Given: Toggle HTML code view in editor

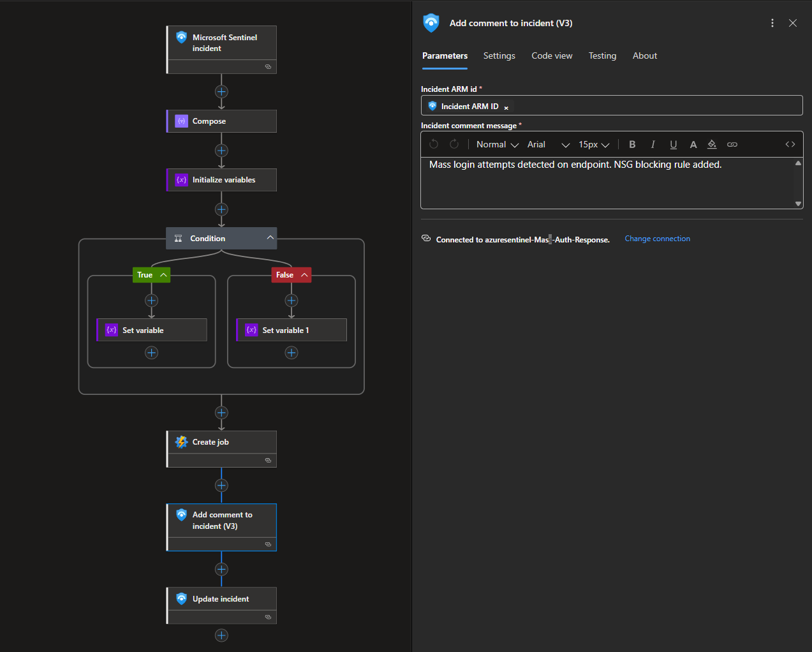Looking at the screenshot, I should point(790,145).
